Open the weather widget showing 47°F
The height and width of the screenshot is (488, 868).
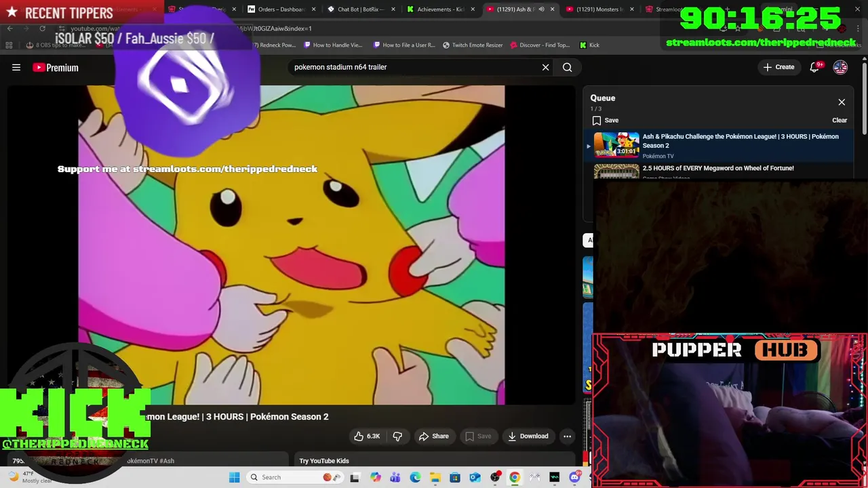31,477
